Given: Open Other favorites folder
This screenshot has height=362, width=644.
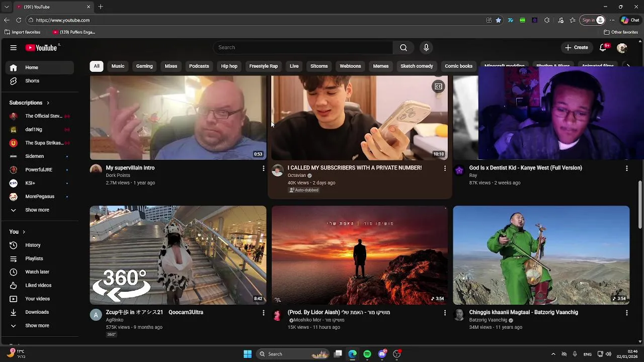Looking at the screenshot, I should (x=621, y=32).
